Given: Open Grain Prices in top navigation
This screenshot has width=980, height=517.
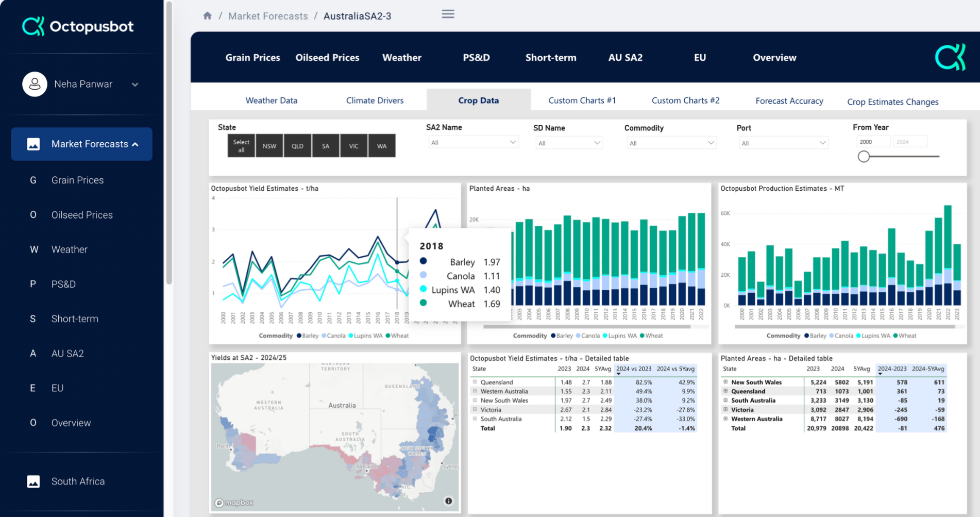Looking at the screenshot, I should coord(252,58).
